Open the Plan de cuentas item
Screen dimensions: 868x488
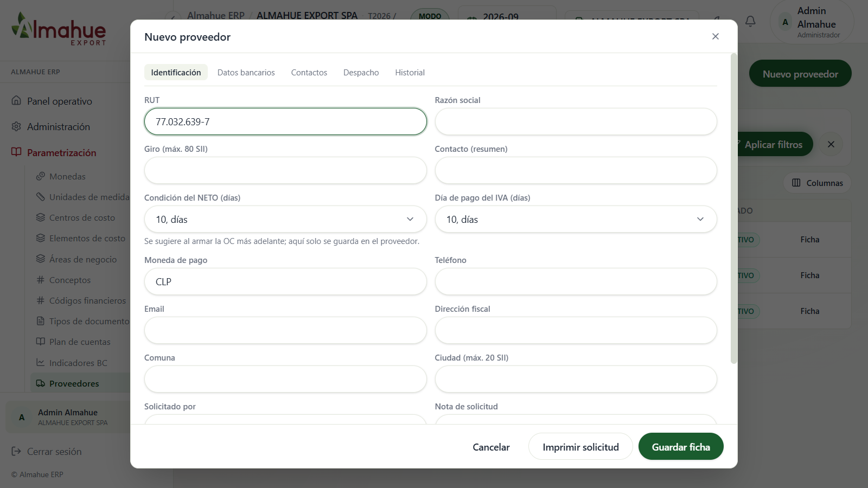[80, 342]
